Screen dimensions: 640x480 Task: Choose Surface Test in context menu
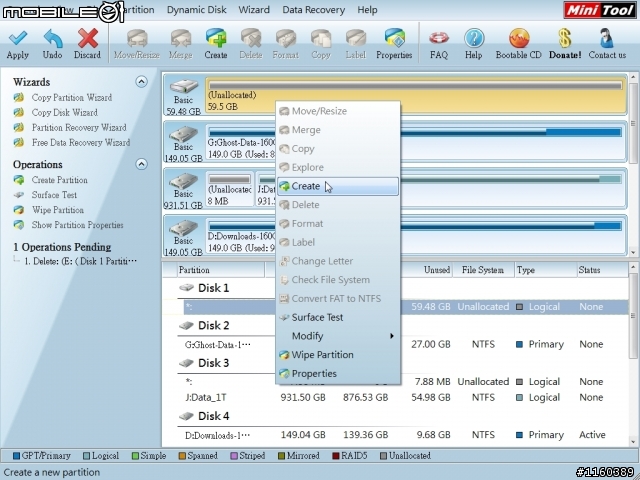(x=338, y=317)
